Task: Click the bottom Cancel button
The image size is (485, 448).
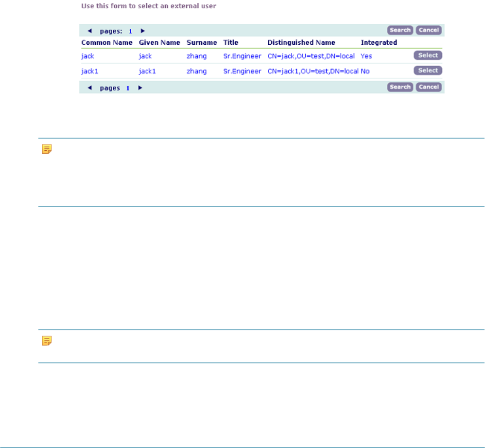Action: point(429,87)
